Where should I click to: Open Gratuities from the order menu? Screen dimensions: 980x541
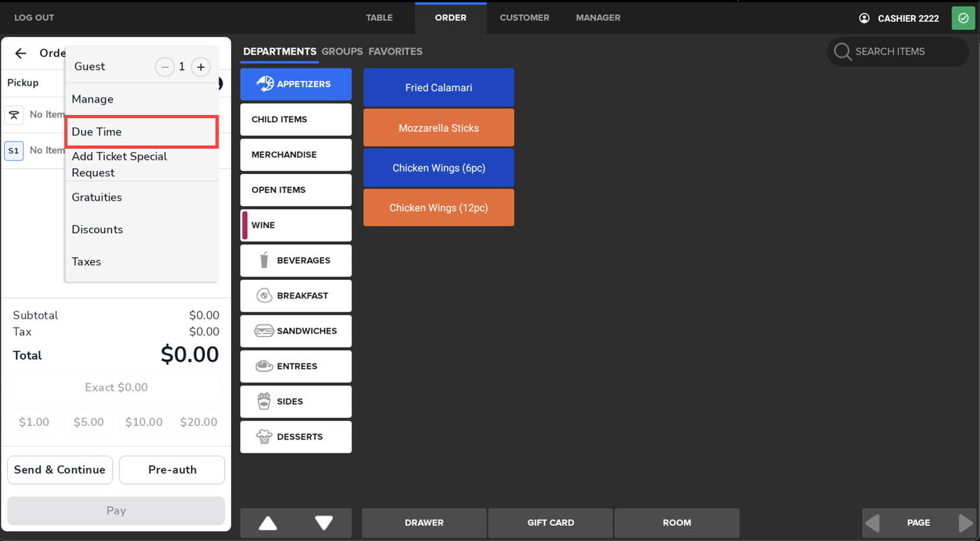(141, 197)
